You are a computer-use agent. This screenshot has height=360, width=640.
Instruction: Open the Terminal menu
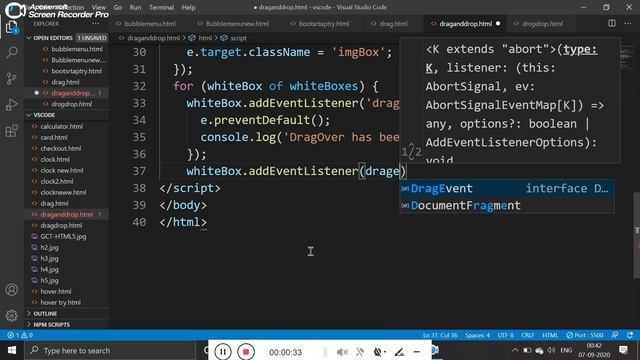[x=161, y=7]
